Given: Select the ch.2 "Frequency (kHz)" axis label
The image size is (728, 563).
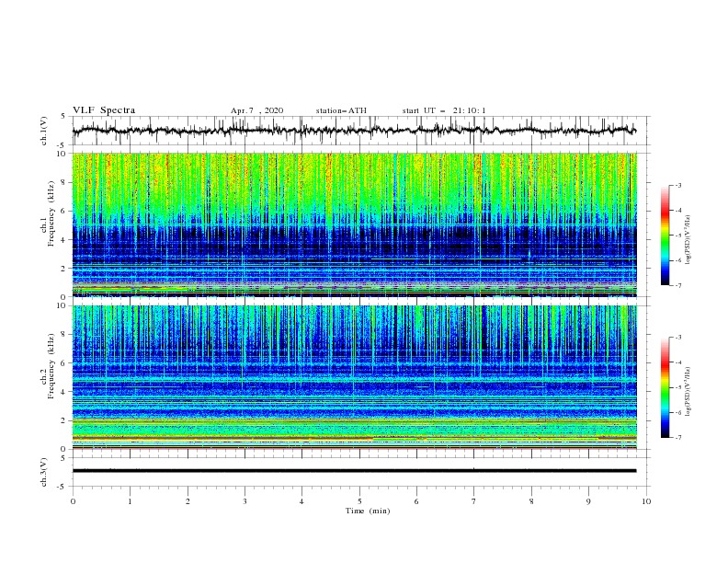Looking at the screenshot, I should coord(52,366).
